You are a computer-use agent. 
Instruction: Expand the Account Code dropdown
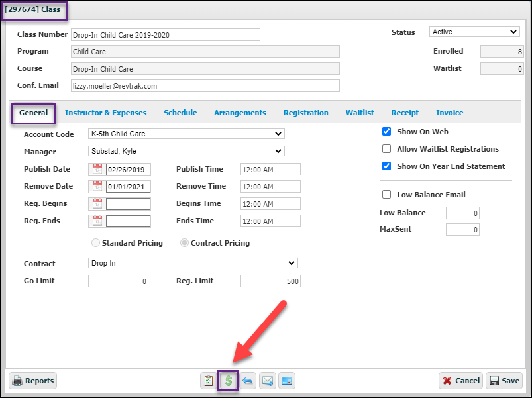click(186, 134)
